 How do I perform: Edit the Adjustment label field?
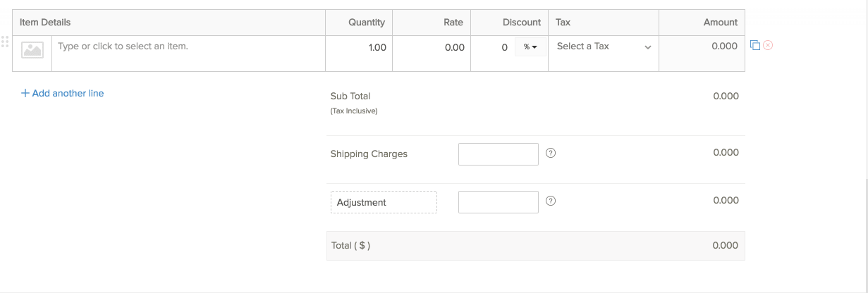pos(384,202)
